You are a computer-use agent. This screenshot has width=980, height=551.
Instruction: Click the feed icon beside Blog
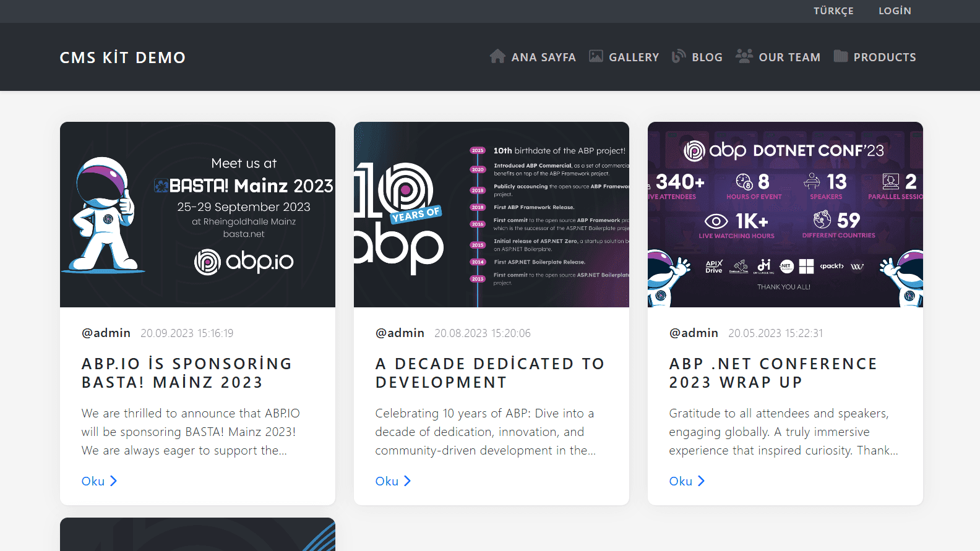click(x=679, y=56)
